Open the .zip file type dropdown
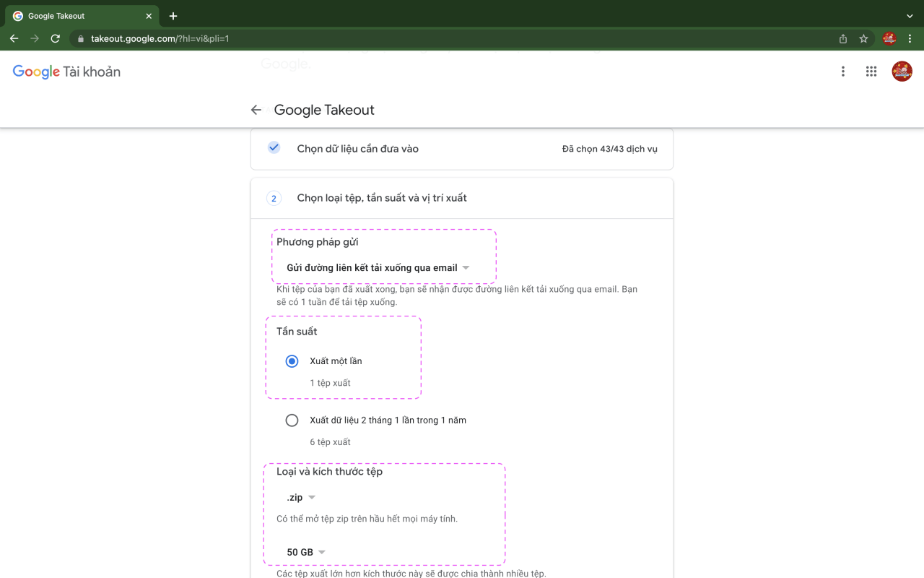Viewport: 924px width, 578px height. (301, 497)
